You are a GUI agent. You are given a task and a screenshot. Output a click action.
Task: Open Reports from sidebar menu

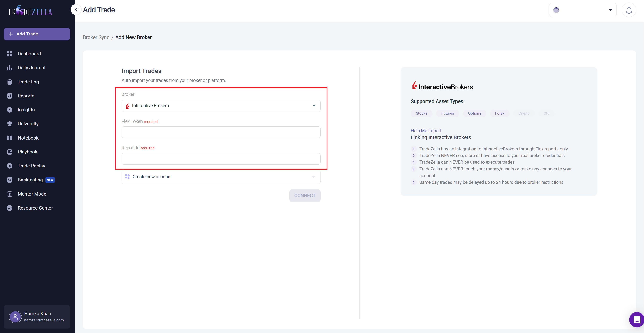point(26,96)
